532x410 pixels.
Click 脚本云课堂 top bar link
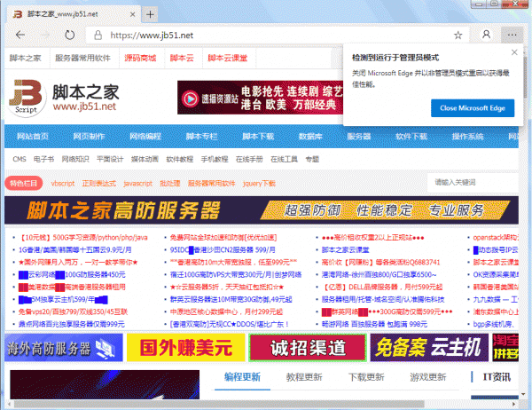coord(227,58)
